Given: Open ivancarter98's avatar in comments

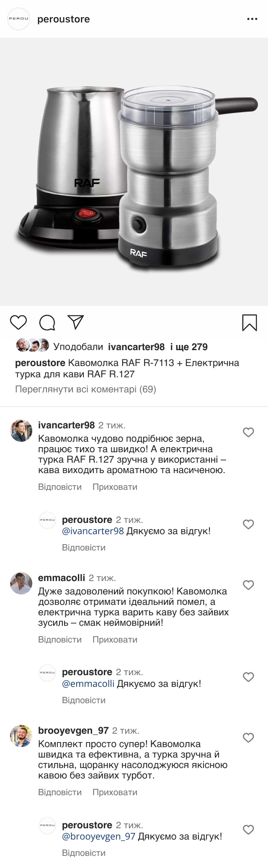Looking at the screenshot, I should point(21,430).
